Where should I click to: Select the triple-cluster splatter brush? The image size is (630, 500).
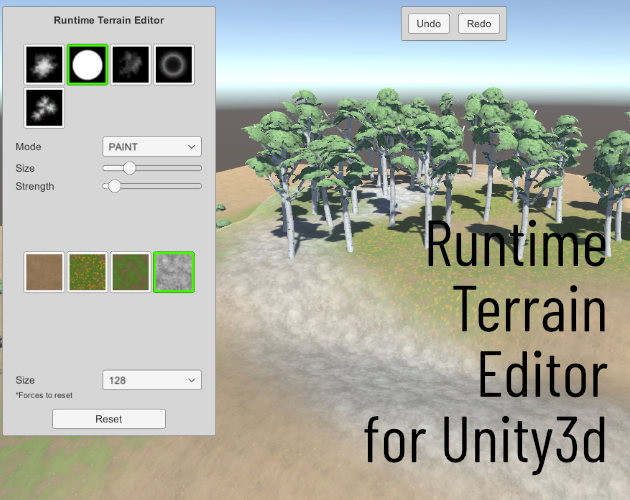pos(44,108)
